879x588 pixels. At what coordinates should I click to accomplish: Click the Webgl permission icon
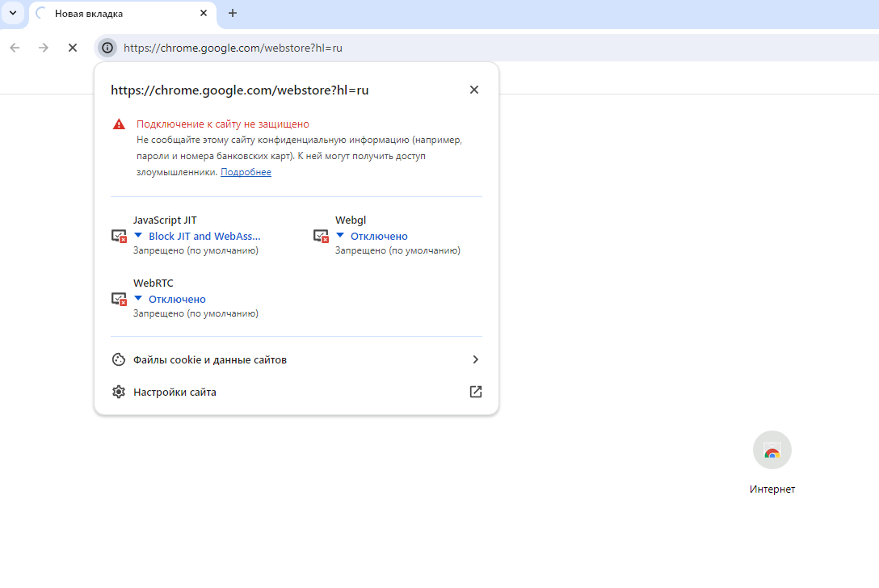(x=321, y=236)
